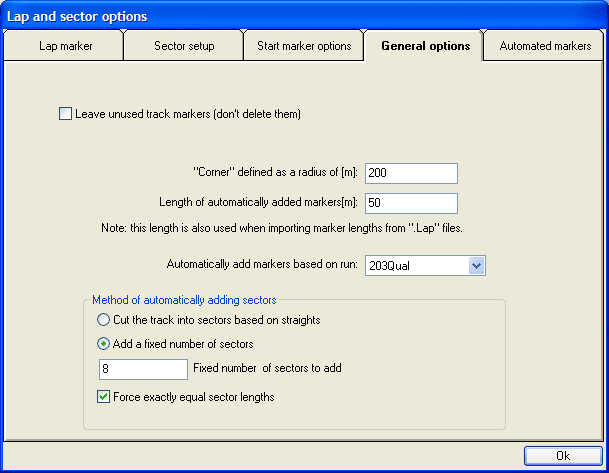This screenshot has width=609, height=473.
Task: Open the Sector setup tab
Action: 184,46
